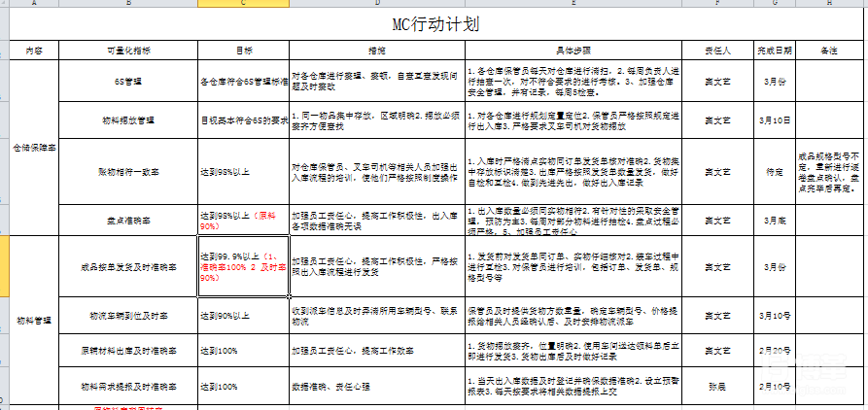Screen dimensions: 868x410
Task: Click the 盘点准确率 cell
Action: tap(128, 220)
